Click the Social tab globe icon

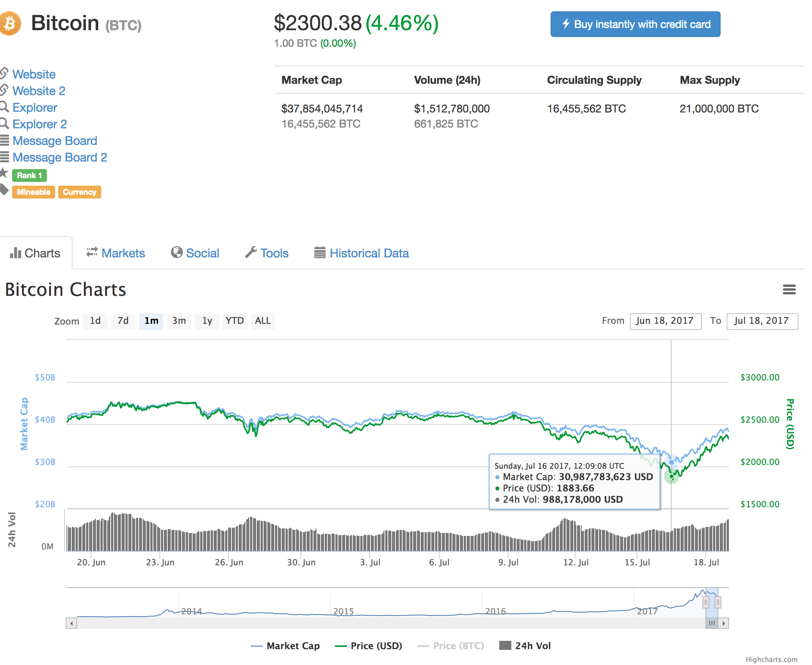[x=177, y=252]
